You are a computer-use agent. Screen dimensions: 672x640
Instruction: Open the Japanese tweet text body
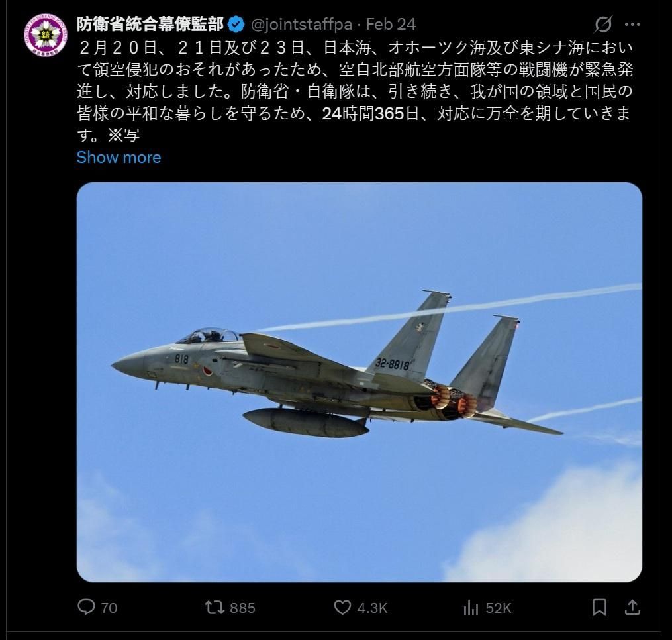pos(355,91)
